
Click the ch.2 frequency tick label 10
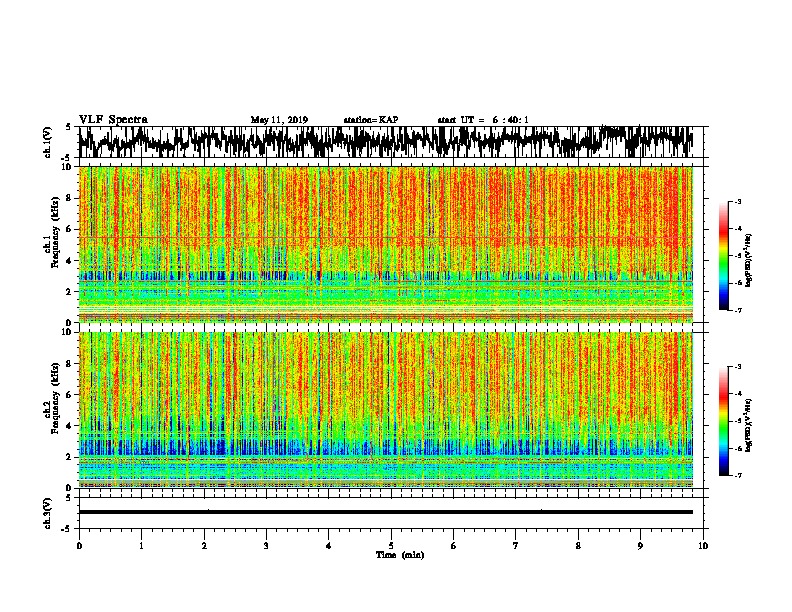pyautogui.click(x=68, y=332)
